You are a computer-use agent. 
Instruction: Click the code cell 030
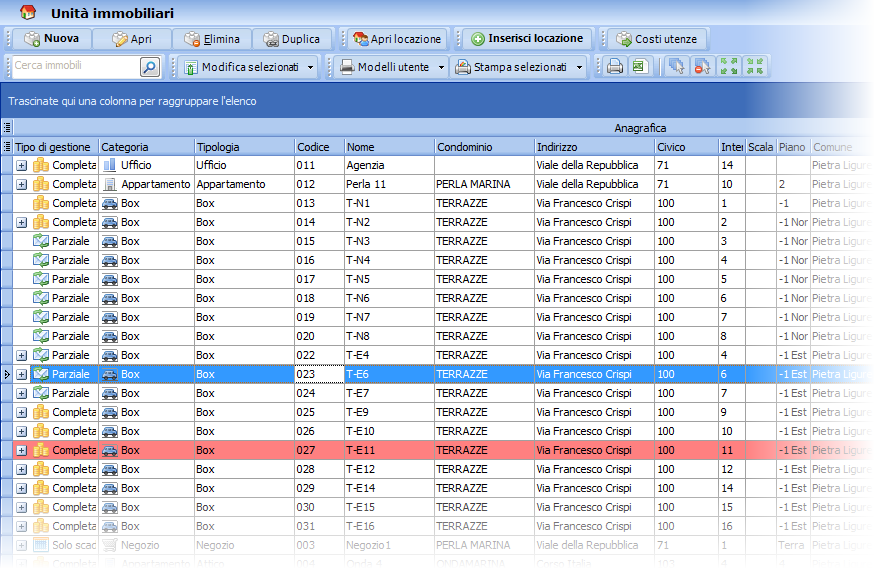(319, 507)
